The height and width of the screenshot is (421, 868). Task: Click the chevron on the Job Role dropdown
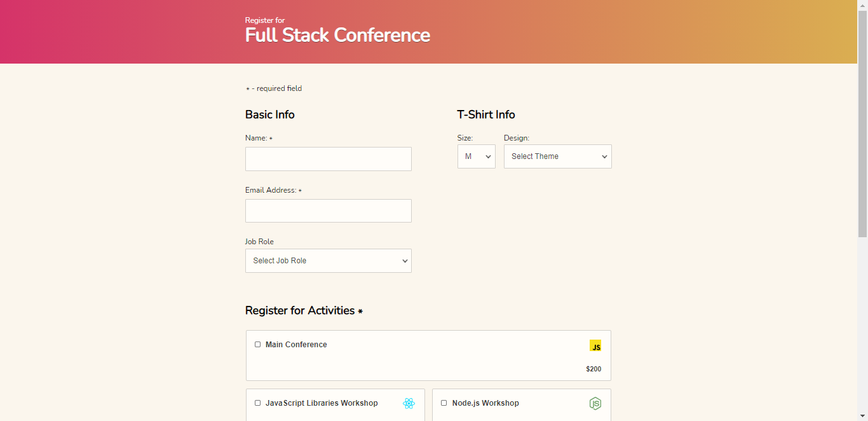[405, 261]
